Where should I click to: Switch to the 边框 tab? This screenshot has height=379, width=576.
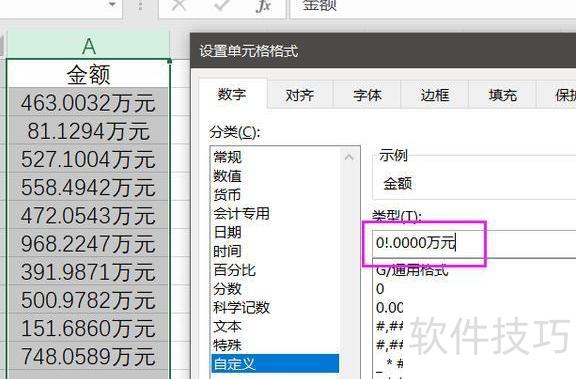point(435,95)
